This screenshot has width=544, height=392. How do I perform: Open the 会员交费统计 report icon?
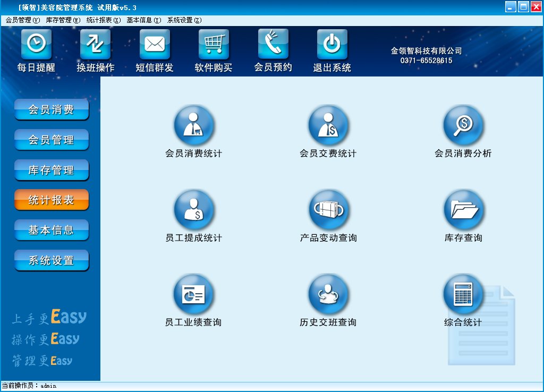328,126
